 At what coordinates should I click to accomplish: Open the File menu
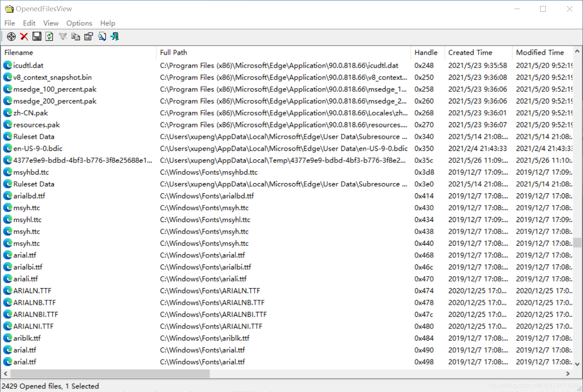click(10, 23)
